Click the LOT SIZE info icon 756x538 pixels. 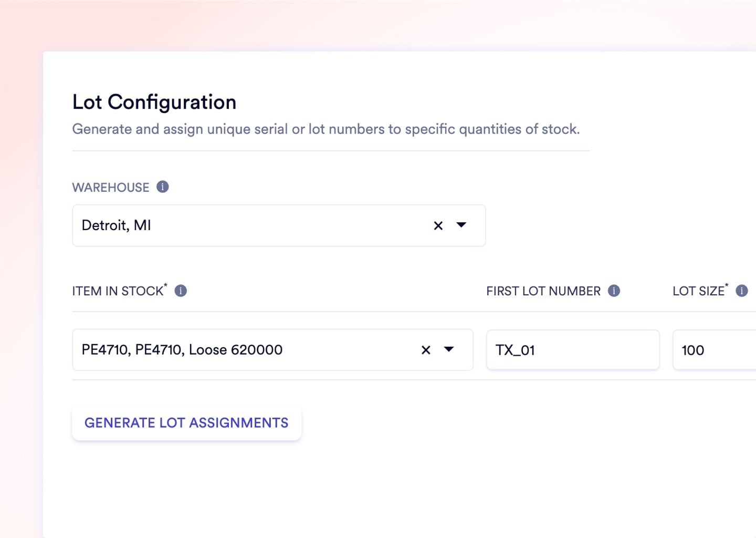click(741, 291)
